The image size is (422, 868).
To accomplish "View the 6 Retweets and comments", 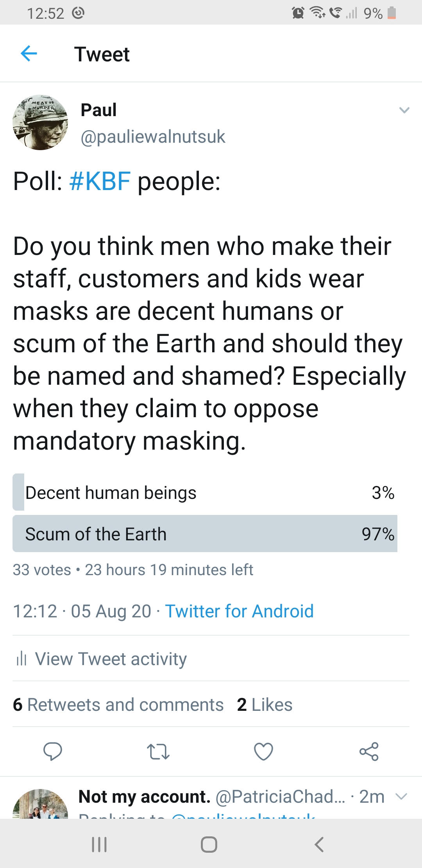I will (x=118, y=705).
